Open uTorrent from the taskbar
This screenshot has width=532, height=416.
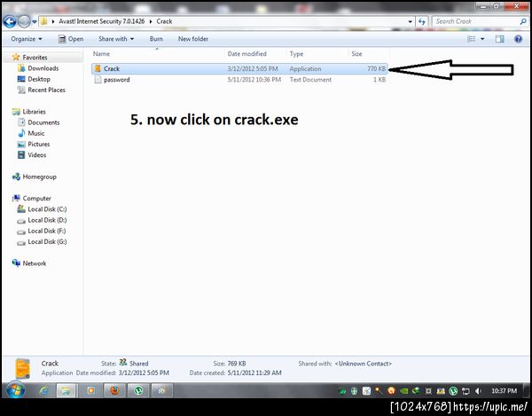tap(138, 391)
